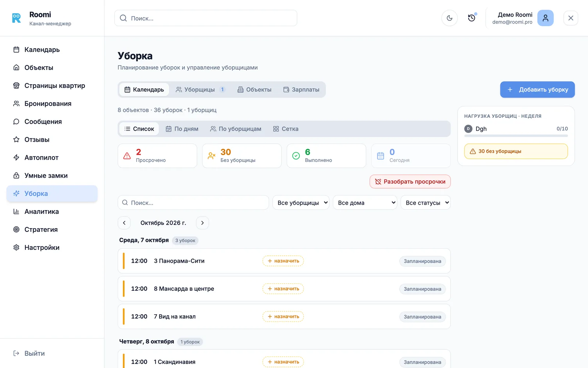Click назначить for 8 Мансарда в центре
Viewport: 588px width, 368px height.
(x=283, y=289)
